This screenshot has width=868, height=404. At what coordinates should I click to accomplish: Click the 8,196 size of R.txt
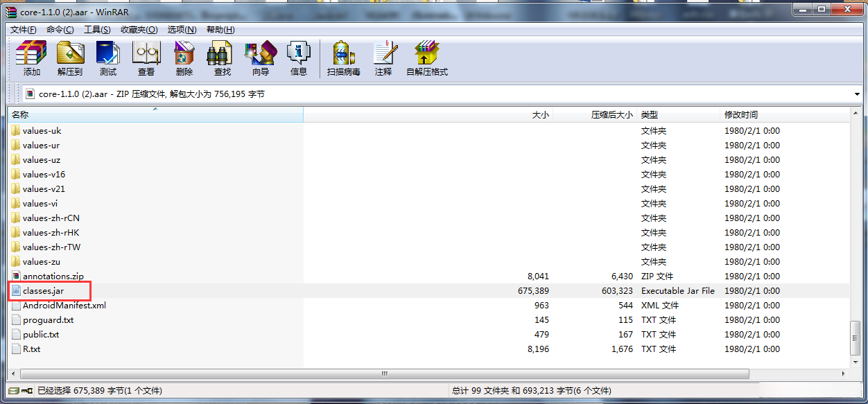point(538,349)
